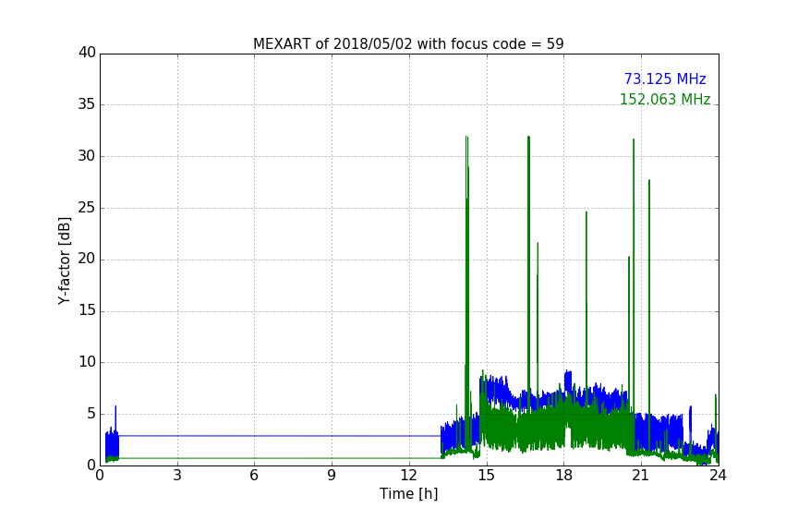Click the x-axis tick label '3'
The width and height of the screenshot is (798, 532).
click(177, 476)
